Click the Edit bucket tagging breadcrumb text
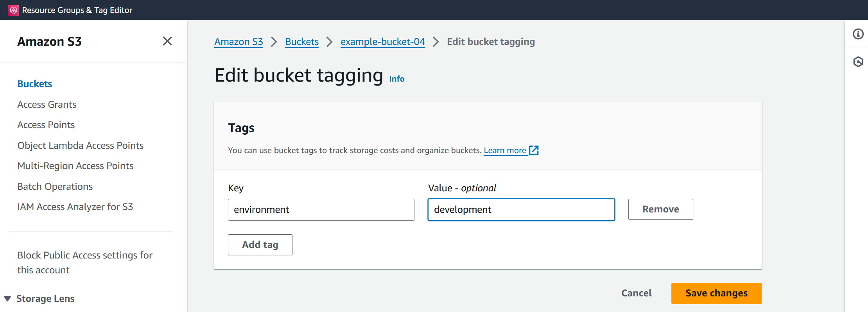The height and width of the screenshot is (312, 868). click(x=491, y=42)
